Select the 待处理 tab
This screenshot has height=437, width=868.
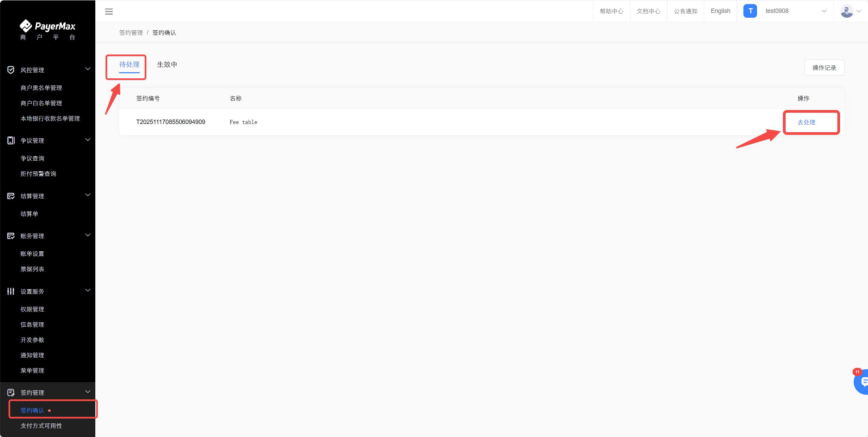[129, 64]
